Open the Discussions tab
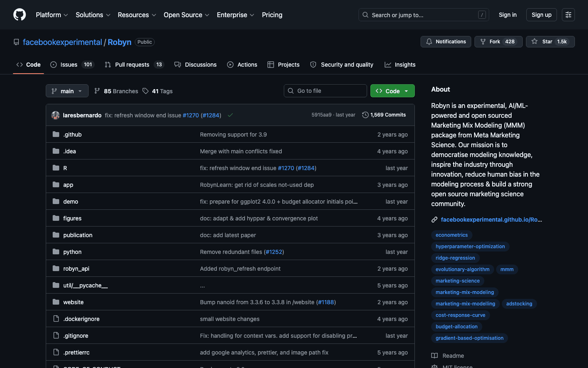 pyautogui.click(x=196, y=65)
